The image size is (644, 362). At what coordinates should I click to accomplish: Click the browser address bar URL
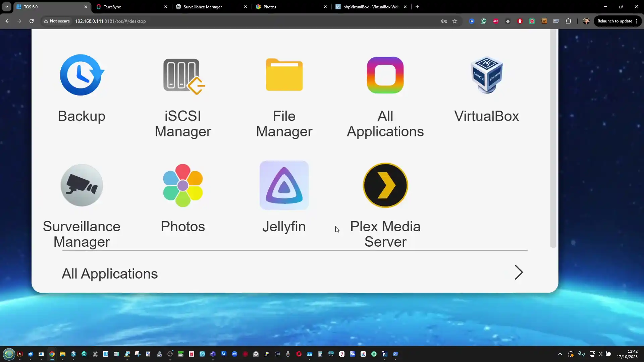(110, 21)
